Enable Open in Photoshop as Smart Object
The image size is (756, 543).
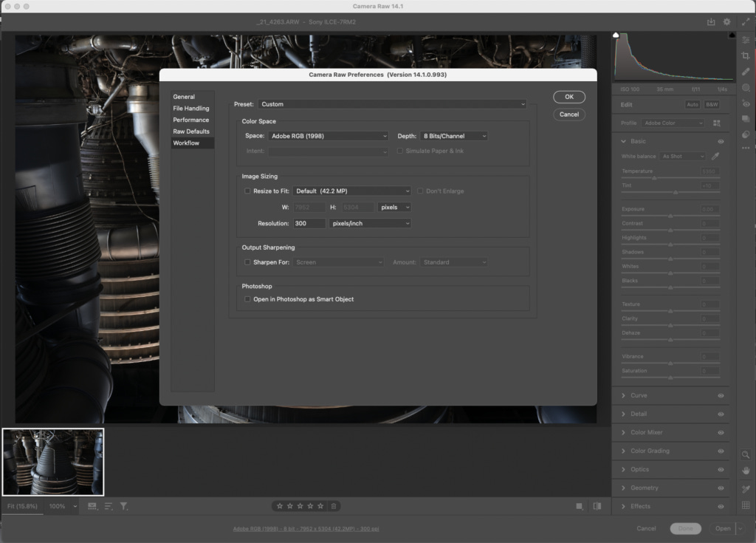tap(247, 299)
